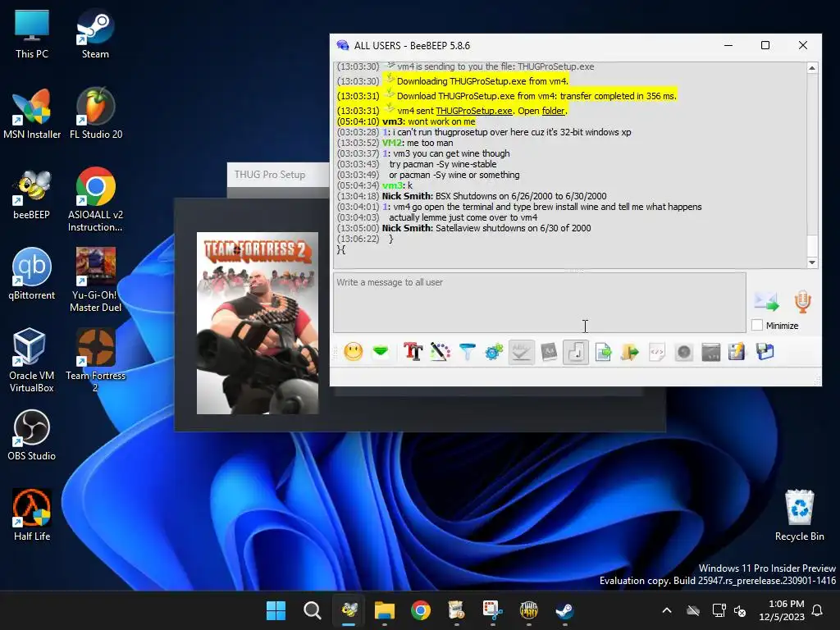This screenshot has height=630, width=840.
Task: Click the BeeBEEP taskbar icon
Action: pyautogui.click(x=349, y=610)
